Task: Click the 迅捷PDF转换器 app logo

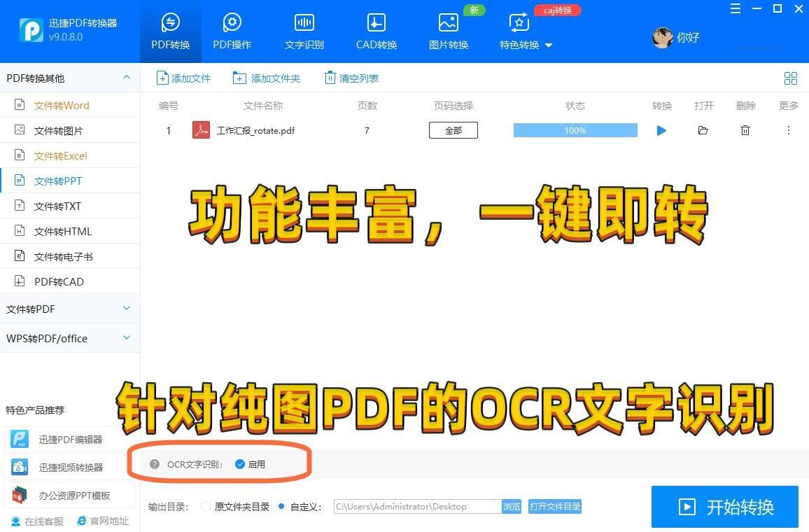Action: tap(31, 30)
